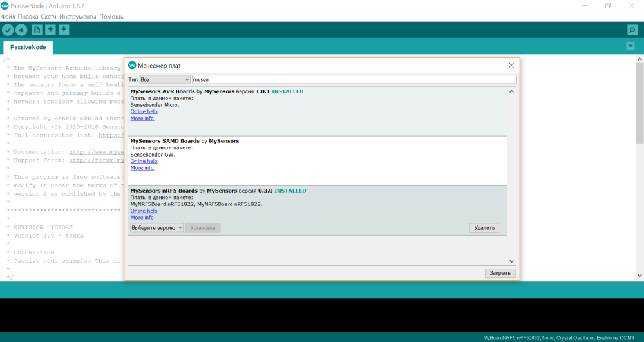This screenshot has width=644, height=342.
Task: Click the Закрыть button
Action: [500, 273]
